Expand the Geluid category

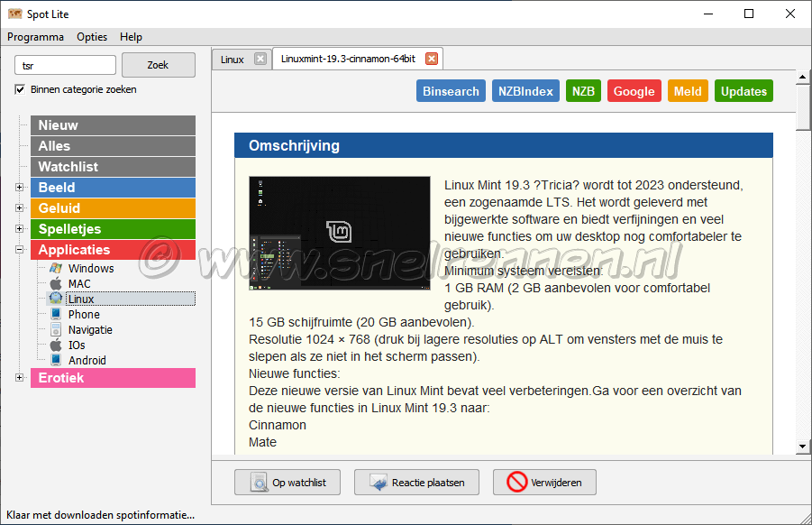coord(19,207)
